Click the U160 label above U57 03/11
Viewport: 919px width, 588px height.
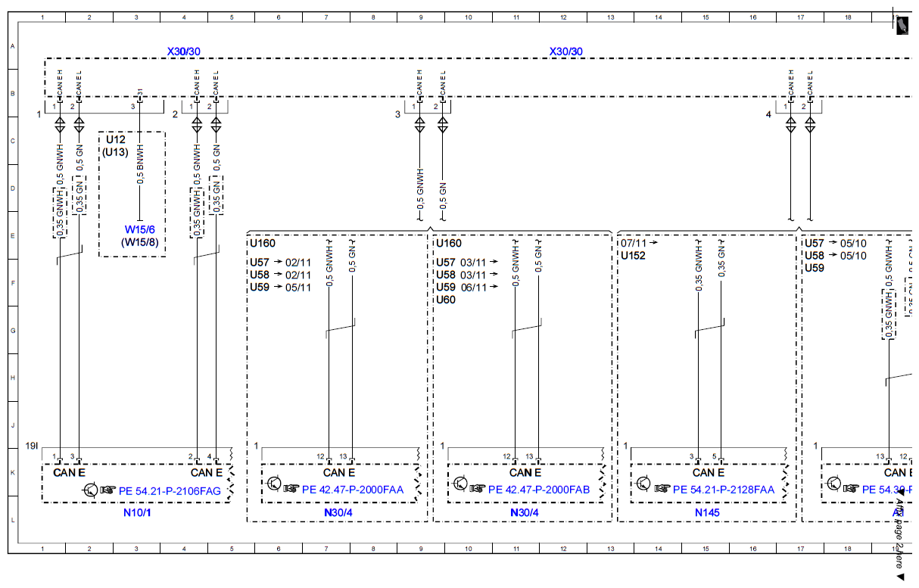click(x=449, y=244)
